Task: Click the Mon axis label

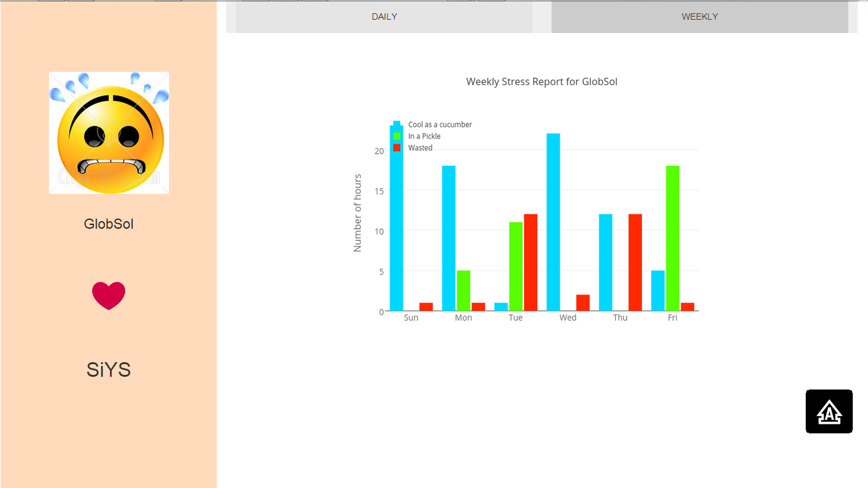Action: (463, 318)
